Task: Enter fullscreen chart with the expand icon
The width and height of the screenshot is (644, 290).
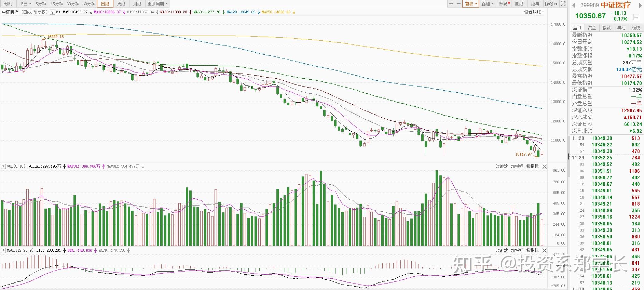Action: [x=563, y=4]
